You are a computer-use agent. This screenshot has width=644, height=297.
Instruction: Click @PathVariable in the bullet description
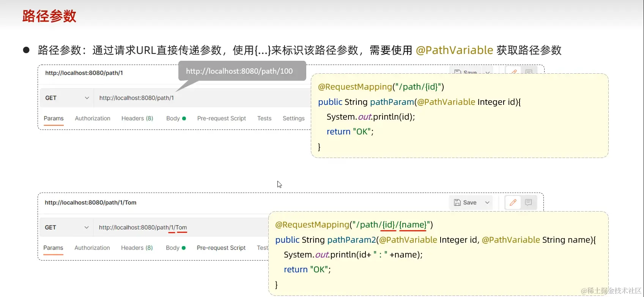tap(454, 50)
